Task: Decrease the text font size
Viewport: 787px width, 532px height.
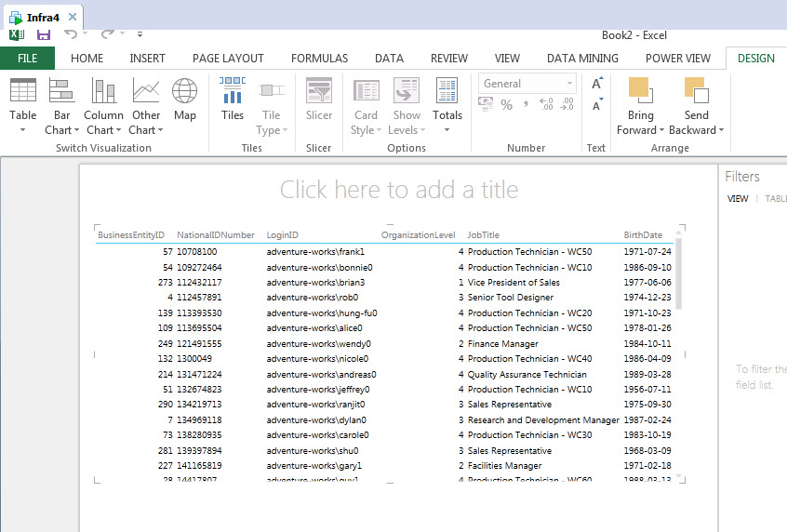Action: pyautogui.click(x=597, y=106)
